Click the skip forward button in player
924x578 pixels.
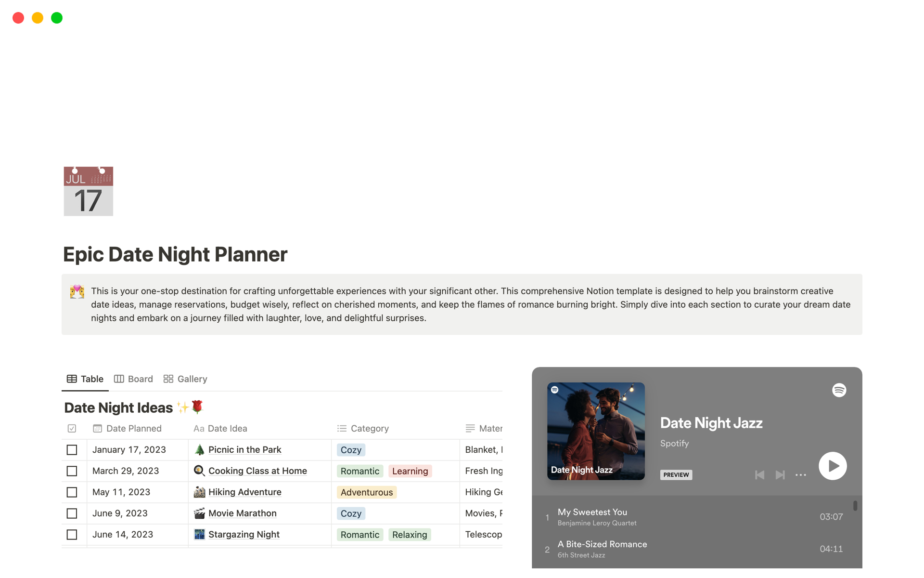tap(778, 475)
